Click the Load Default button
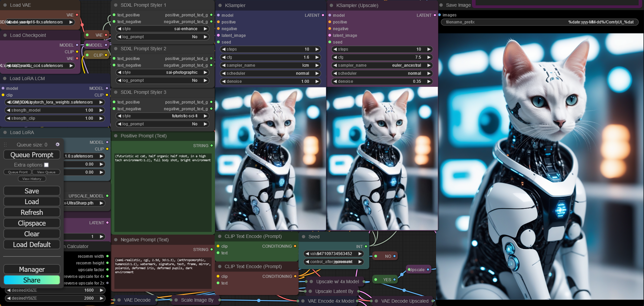This screenshot has height=306, width=644. point(32,245)
